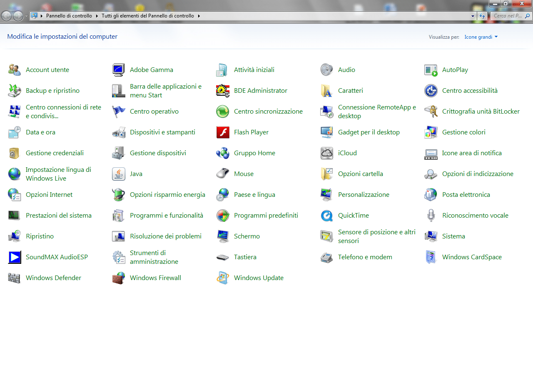Select Pannello di controllo breadcrumb segment
533x392 pixels.
pos(69,16)
